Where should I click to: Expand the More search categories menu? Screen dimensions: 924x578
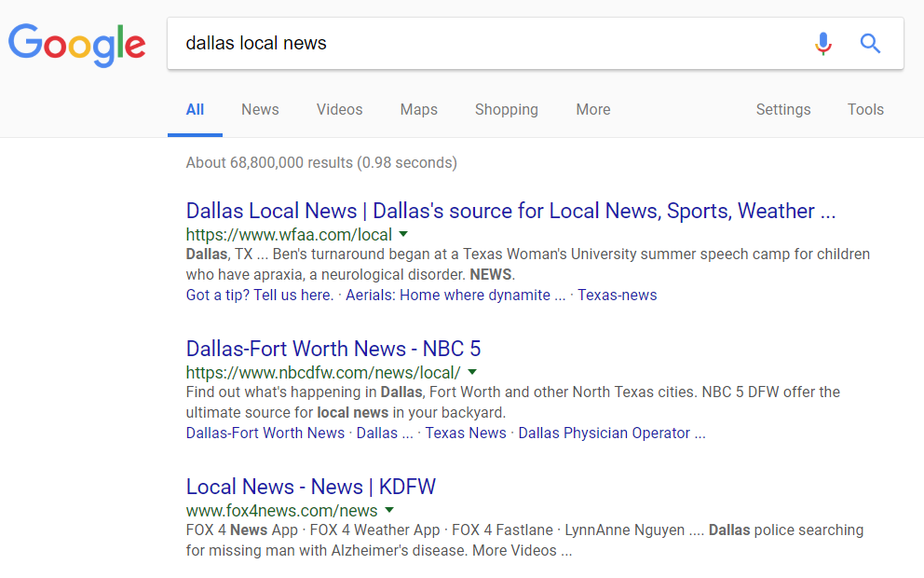(593, 110)
